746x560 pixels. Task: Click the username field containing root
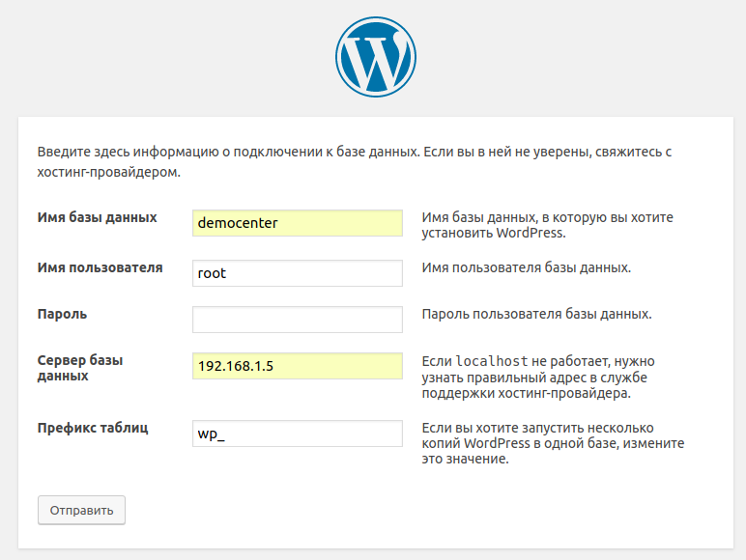coord(298,273)
